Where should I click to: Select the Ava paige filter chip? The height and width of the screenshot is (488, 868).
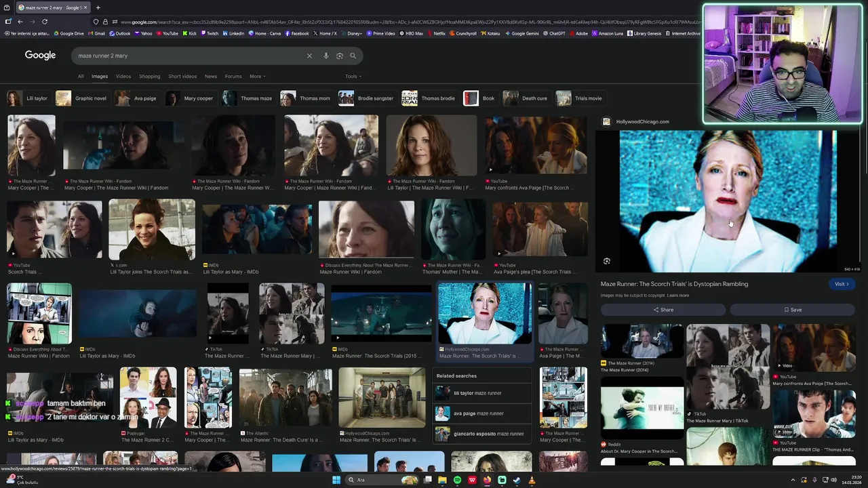tap(137, 98)
